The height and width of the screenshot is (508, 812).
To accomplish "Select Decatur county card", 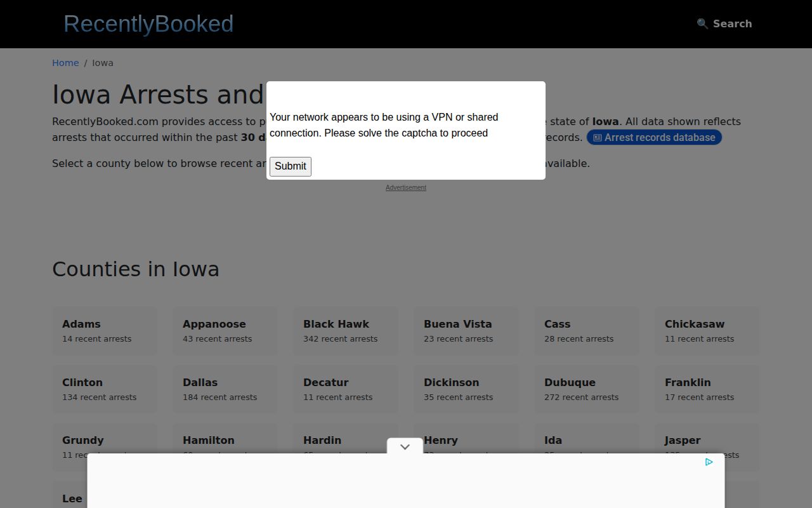I will pyautogui.click(x=346, y=389).
